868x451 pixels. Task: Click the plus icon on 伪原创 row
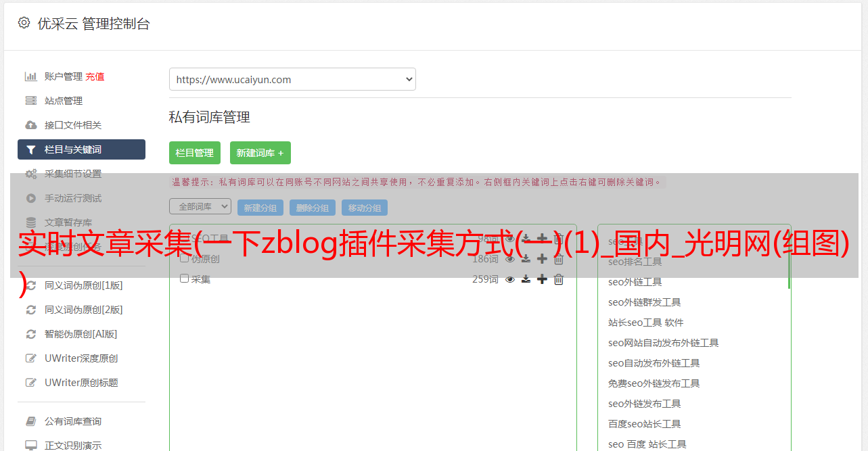click(x=542, y=259)
